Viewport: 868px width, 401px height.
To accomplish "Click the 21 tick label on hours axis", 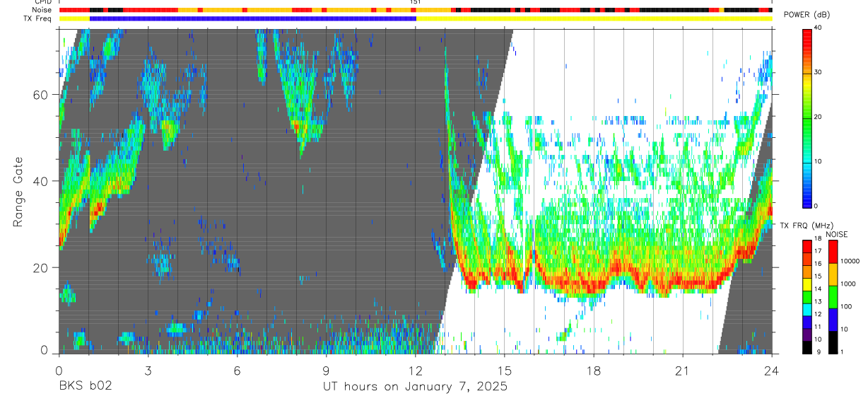I will pos(683,370).
